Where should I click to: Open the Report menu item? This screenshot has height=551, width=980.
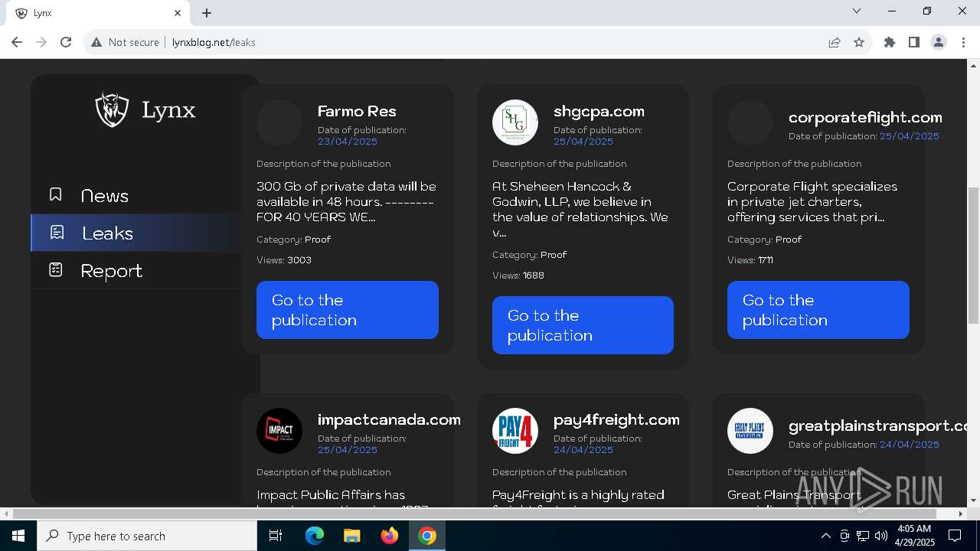coord(111,271)
